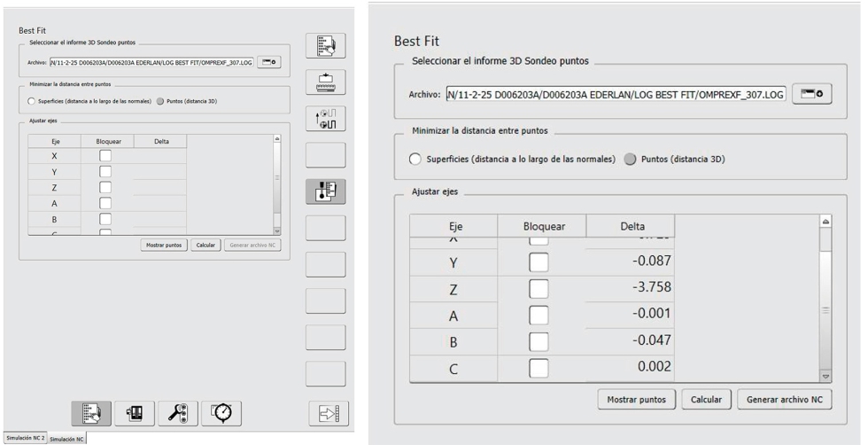Click the tool-over-rack icon in left sidebar
Viewport: 868px width, 445px height.
326,82
